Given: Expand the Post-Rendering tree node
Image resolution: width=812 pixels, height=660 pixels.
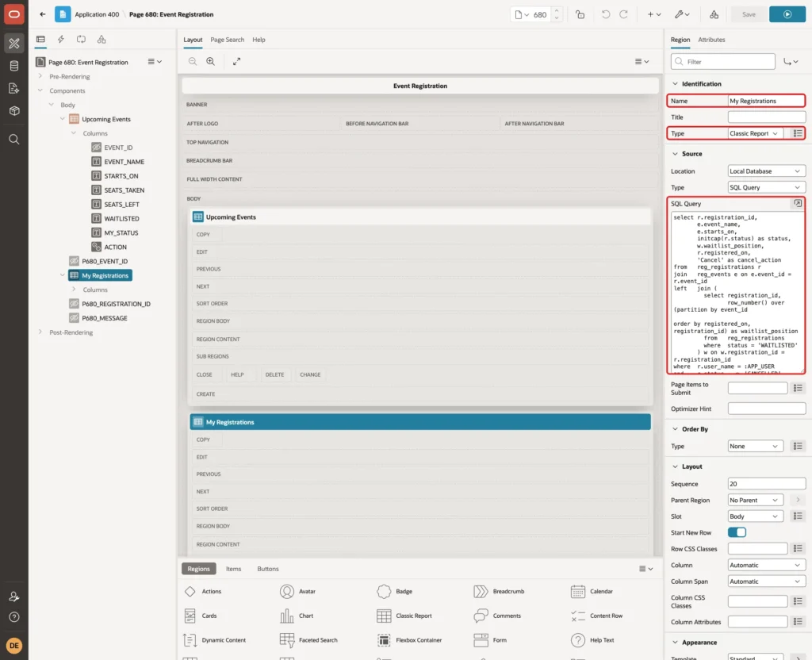Looking at the screenshot, I should pyautogui.click(x=40, y=332).
